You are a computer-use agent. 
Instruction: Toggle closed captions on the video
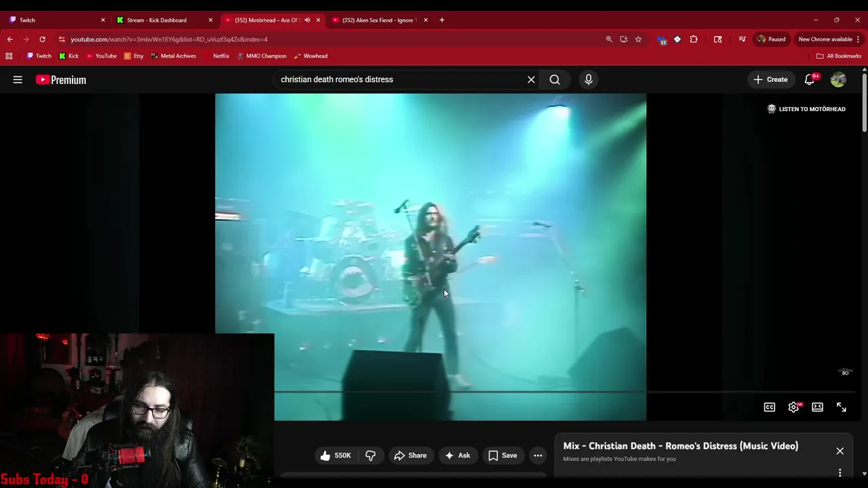click(x=770, y=407)
